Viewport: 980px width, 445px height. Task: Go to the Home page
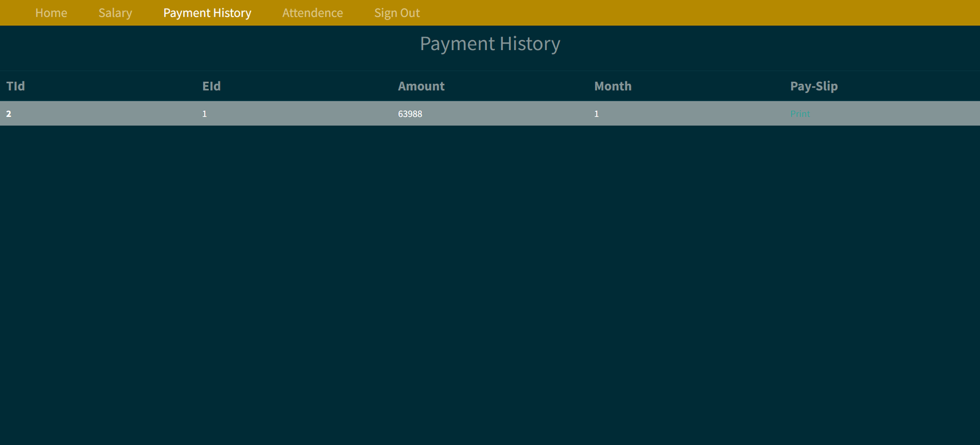click(x=51, y=13)
